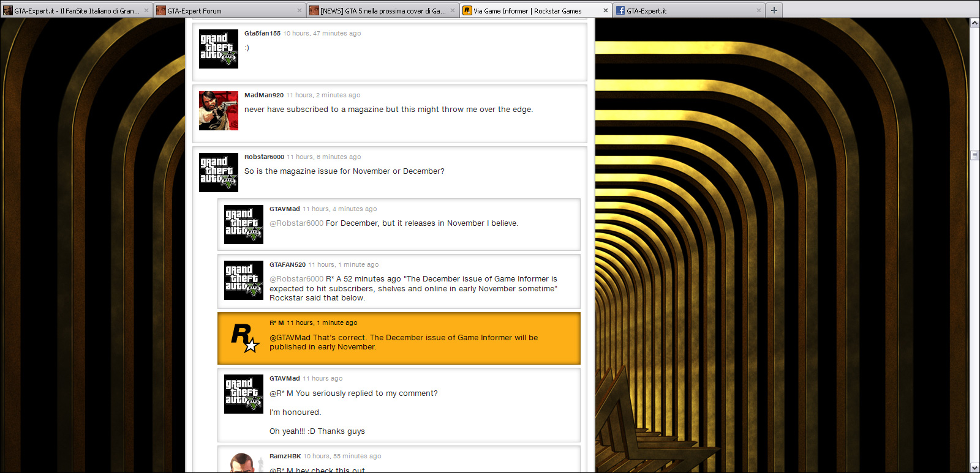Click @Robstar6000 mention in GTAFAN520's reply

click(296, 279)
